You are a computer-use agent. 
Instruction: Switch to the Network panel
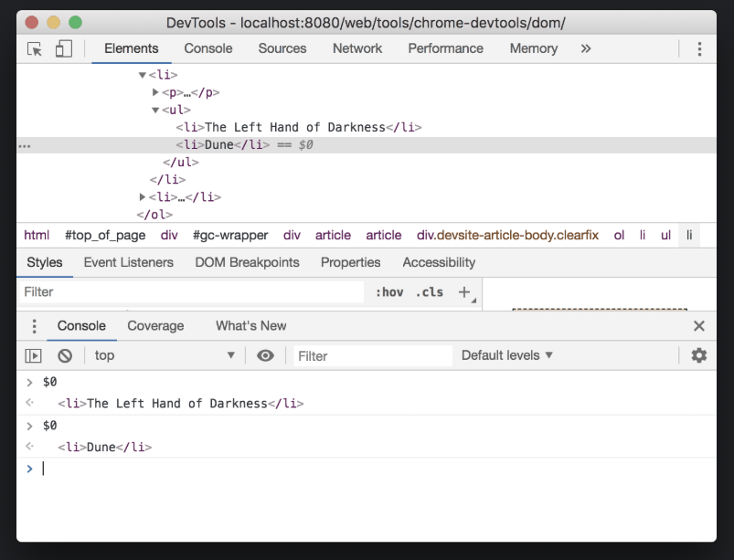[356, 48]
